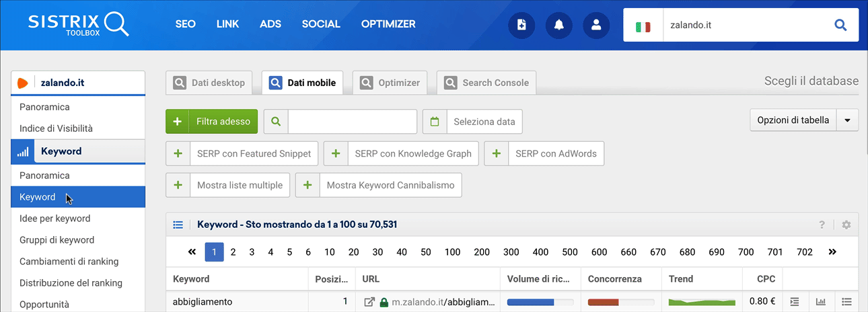Click the keyword filter text input
The width and height of the screenshot is (868, 312).
(x=353, y=122)
